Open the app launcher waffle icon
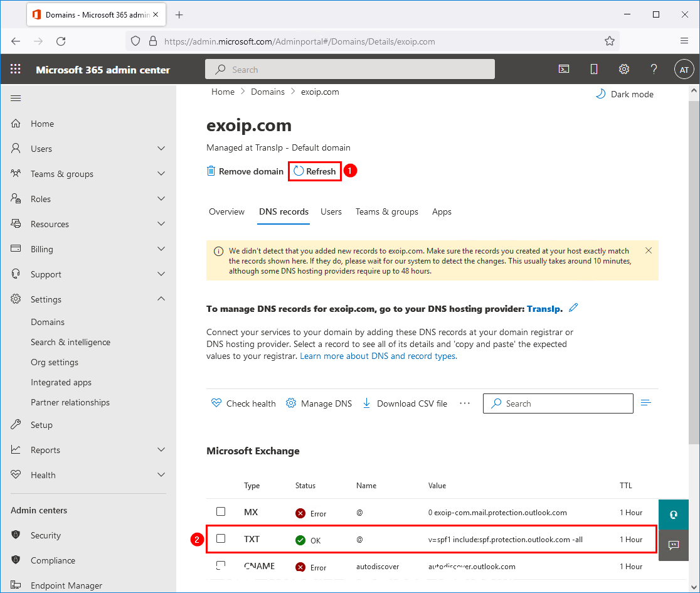Image resolution: width=700 pixels, height=593 pixels. pos(16,69)
